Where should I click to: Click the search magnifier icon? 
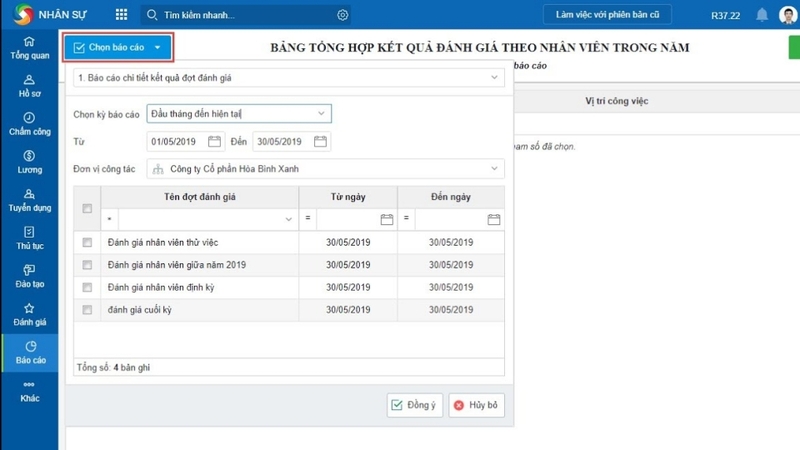tap(152, 15)
